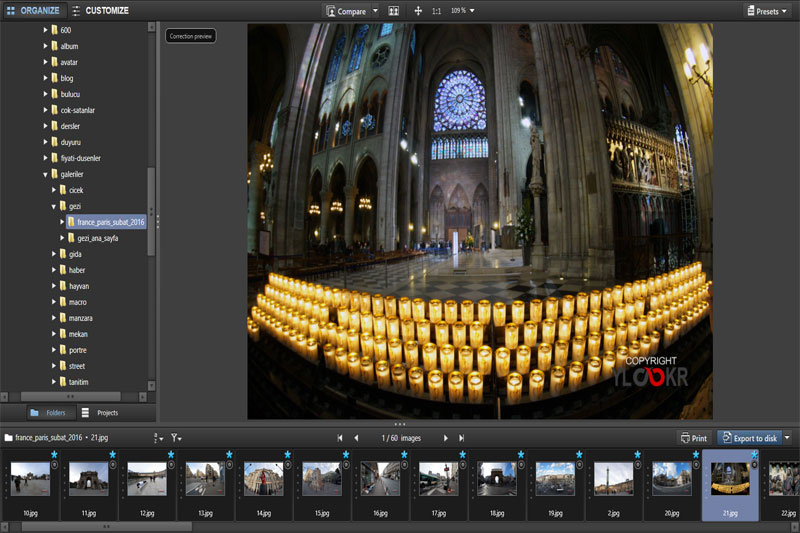The height and width of the screenshot is (533, 800).
Task: Open the Projects tab
Action: (x=100, y=413)
